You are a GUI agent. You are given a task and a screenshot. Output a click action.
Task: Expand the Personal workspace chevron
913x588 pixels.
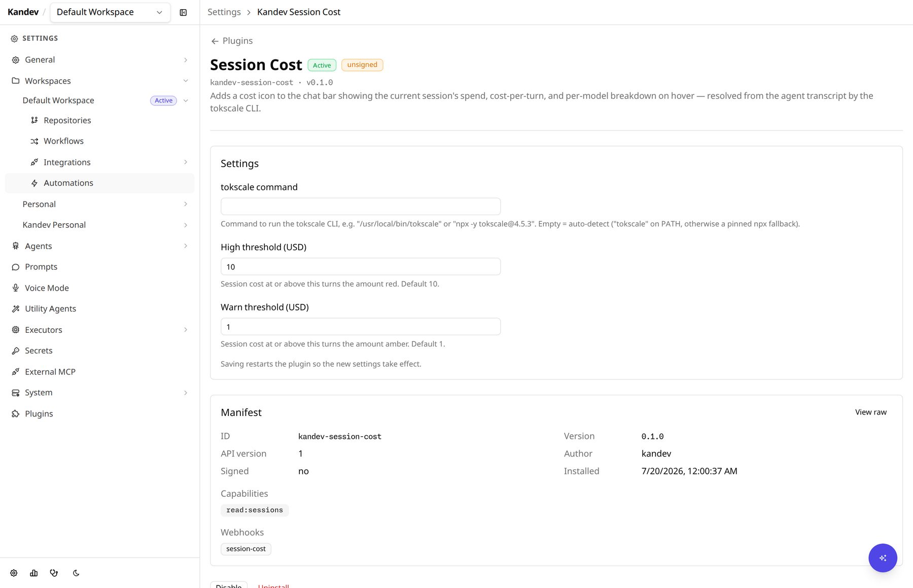click(x=186, y=204)
